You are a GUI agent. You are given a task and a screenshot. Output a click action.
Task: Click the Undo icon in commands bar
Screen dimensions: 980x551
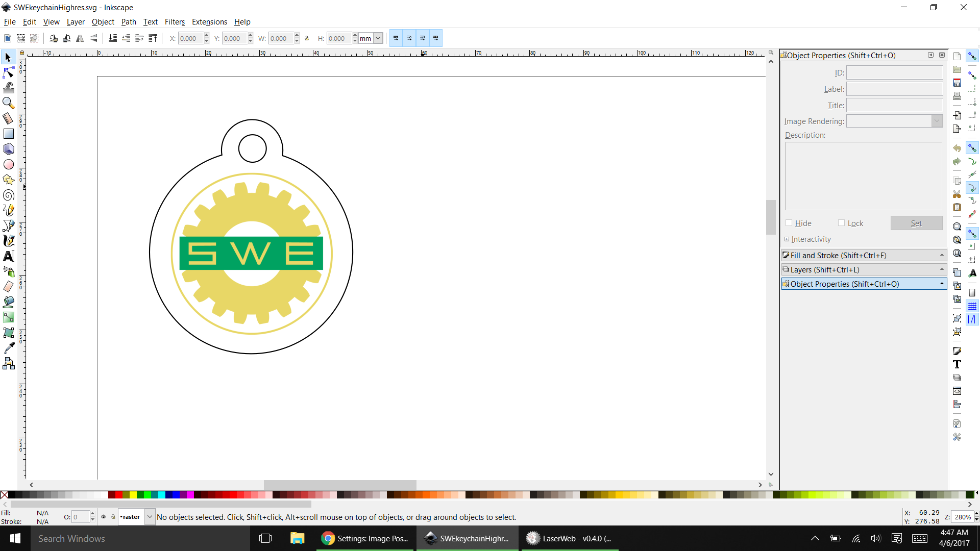(x=957, y=148)
